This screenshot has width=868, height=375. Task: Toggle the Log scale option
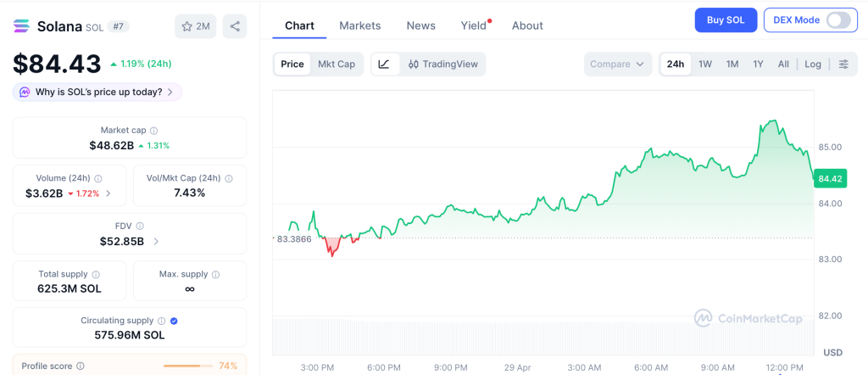click(x=812, y=64)
